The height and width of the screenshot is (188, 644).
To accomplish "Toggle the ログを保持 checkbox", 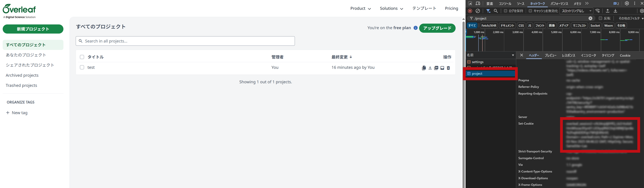I will (x=505, y=11).
